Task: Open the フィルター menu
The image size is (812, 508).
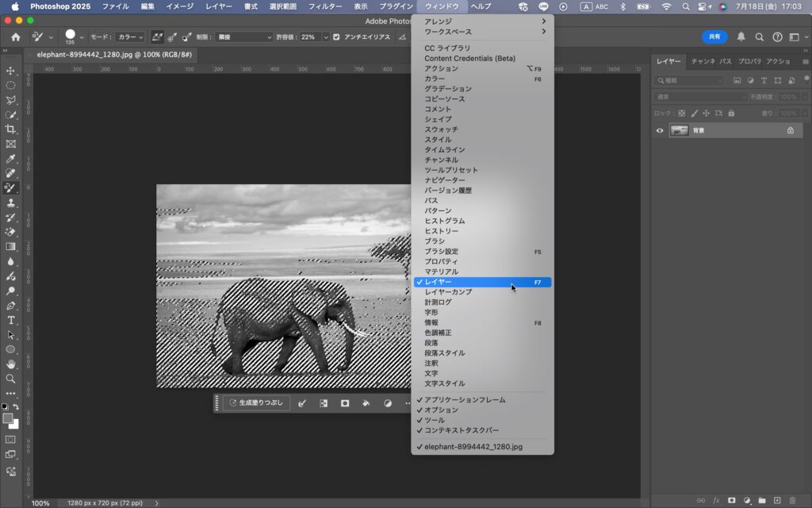Action: tap(324, 6)
